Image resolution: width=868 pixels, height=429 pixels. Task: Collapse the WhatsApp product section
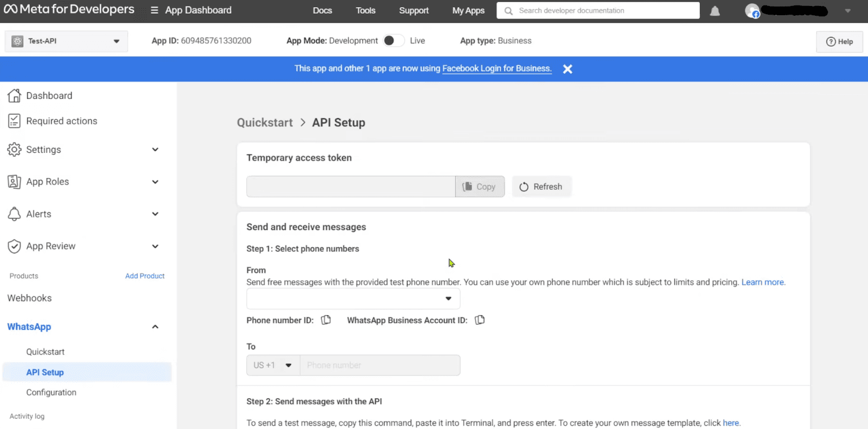point(155,327)
